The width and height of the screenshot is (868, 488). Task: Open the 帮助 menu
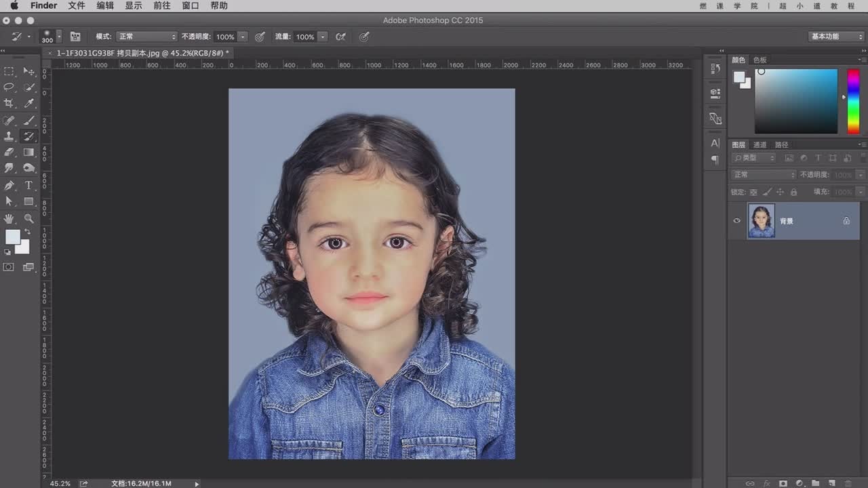tap(219, 5)
